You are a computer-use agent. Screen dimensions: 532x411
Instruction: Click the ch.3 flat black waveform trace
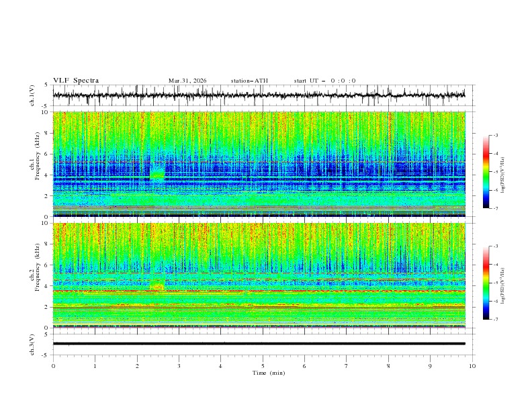259,344
